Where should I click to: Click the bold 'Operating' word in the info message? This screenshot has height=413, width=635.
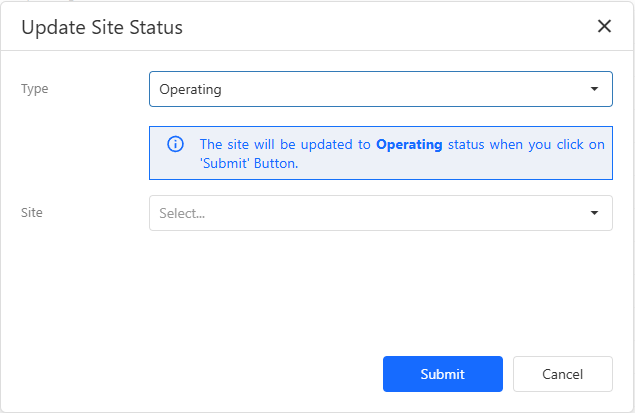pos(409,145)
